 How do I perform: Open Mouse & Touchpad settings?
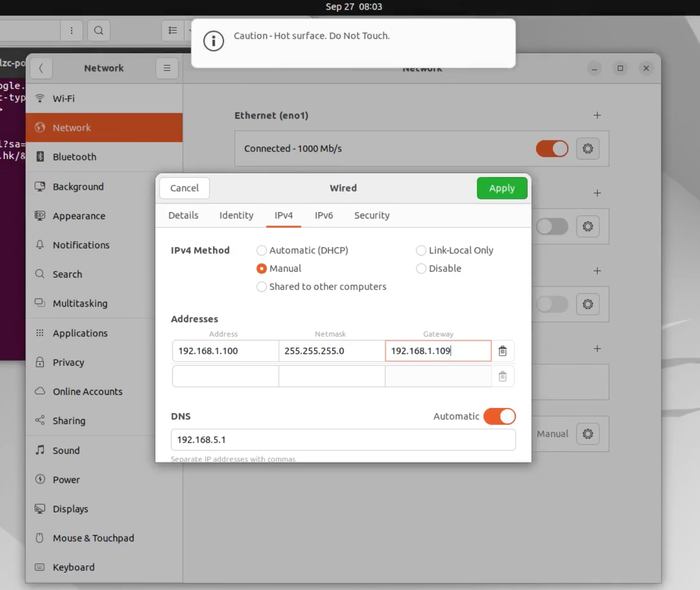point(104,538)
